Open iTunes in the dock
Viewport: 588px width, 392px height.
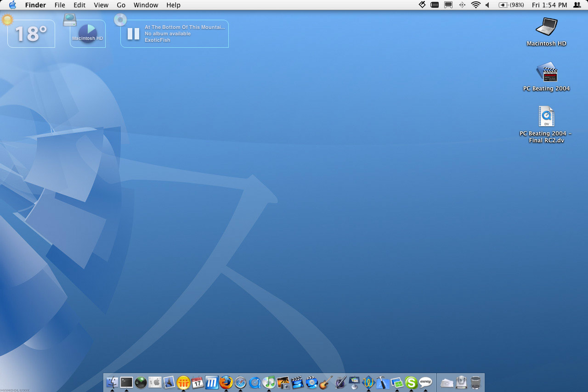pos(269,382)
